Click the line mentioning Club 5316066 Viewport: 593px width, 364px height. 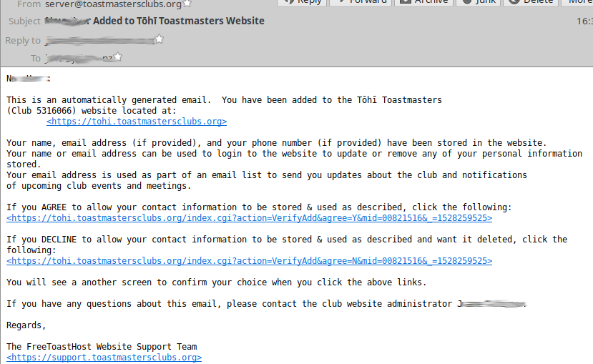(x=91, y=111)
